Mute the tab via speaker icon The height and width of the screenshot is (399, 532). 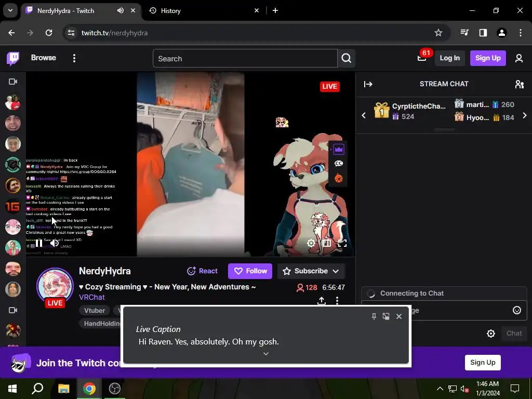coord(121,10)
